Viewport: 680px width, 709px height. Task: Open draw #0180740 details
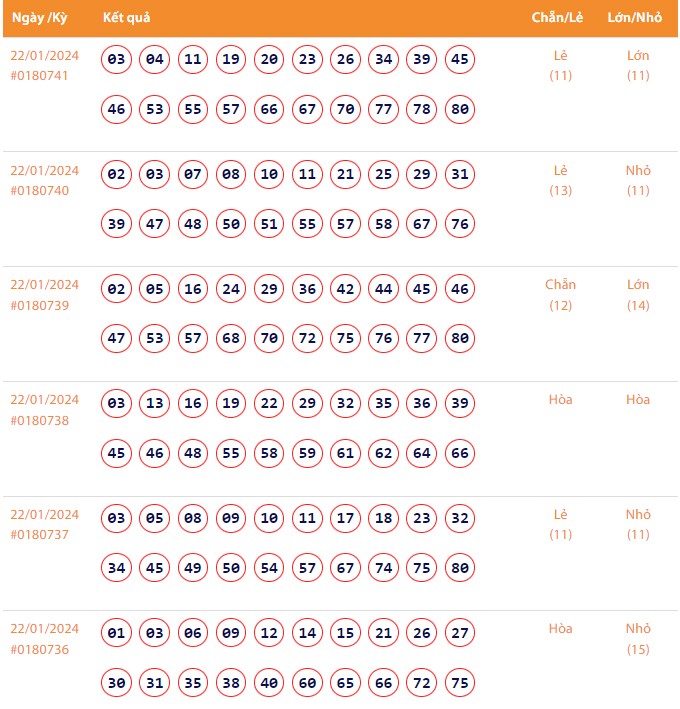(39, 191)
